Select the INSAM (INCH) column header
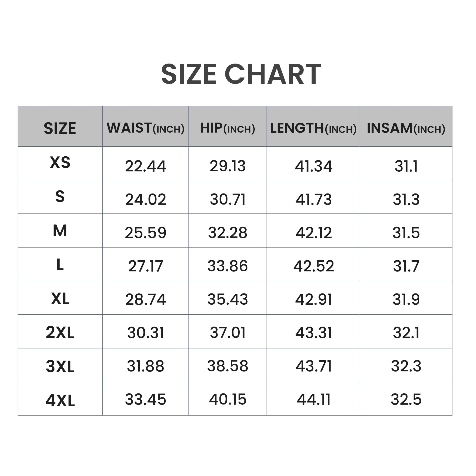 (406, 128)
